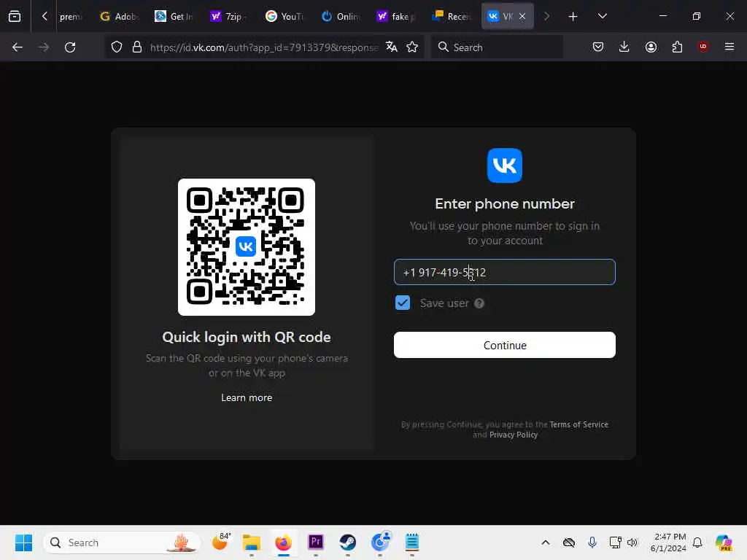Open Windows Start menu
This screenshot has height=560, width=747.
tap(23, 542)
